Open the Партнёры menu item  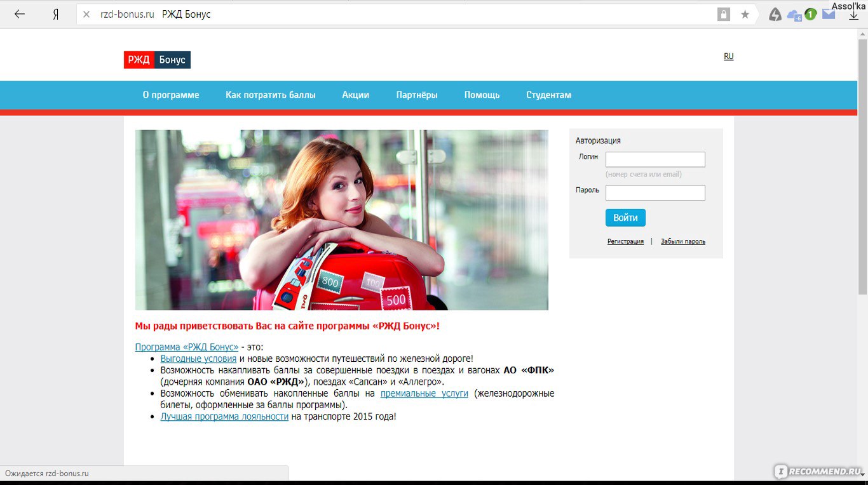click(x=417, y=95)
